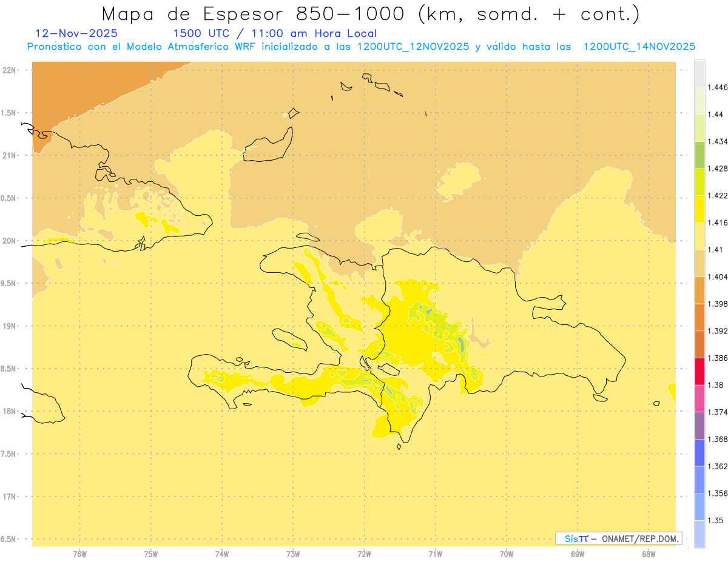The width and height of the screenshot is (728, 562).
Task: Select the '75W' longitude label
Action: [151, 554]
